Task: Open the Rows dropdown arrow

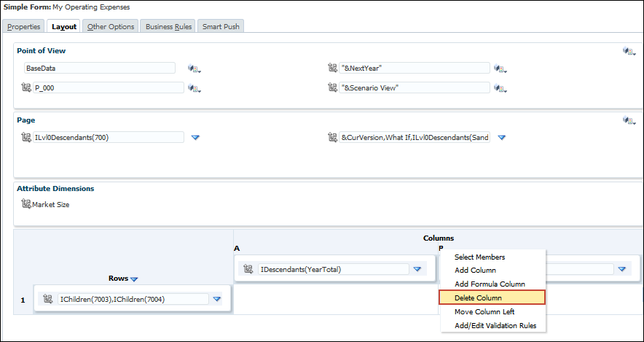Action: [x=134, y=279]
